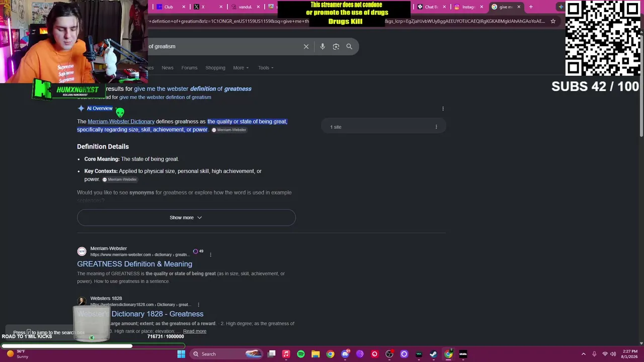The height and width of the screenshot is (362, 644).
Task: Open the Tools dropdown
Action: coord(266,68)
